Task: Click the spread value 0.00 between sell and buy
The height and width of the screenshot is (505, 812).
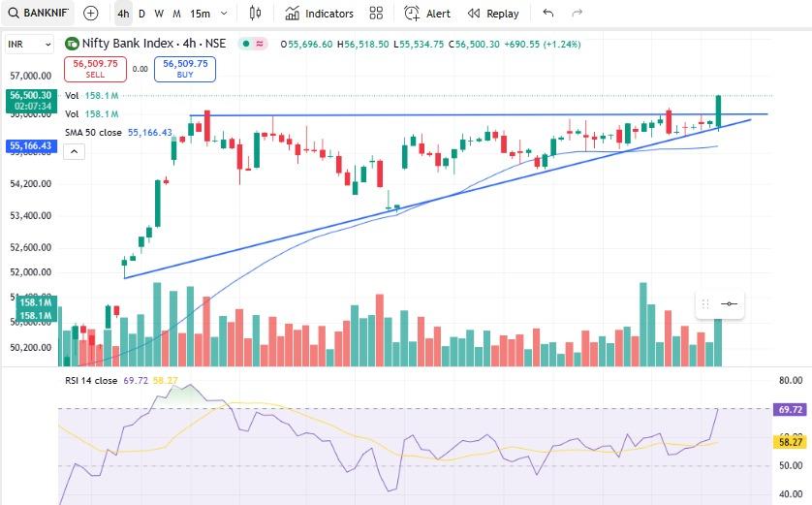Action: pos(140,69)
